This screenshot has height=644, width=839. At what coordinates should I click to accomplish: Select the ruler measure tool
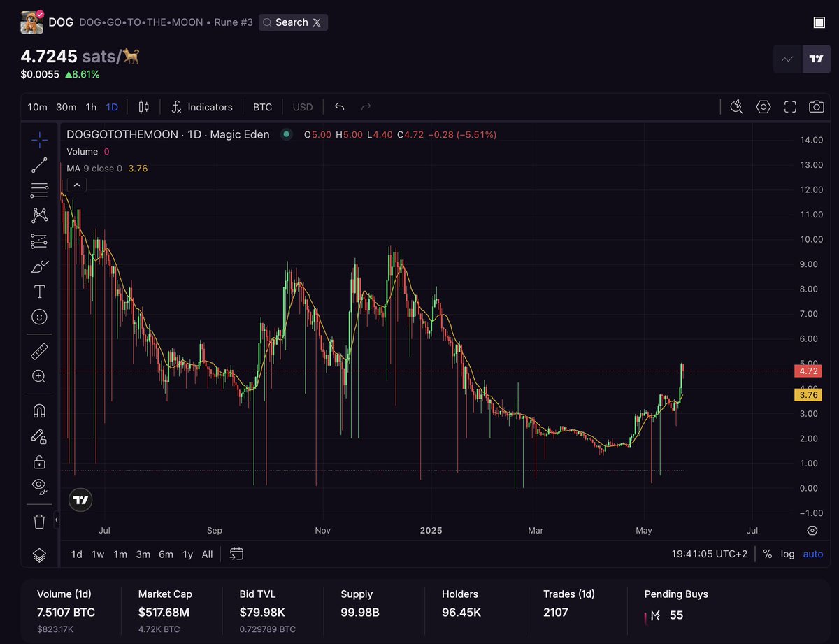coord(40,351)
